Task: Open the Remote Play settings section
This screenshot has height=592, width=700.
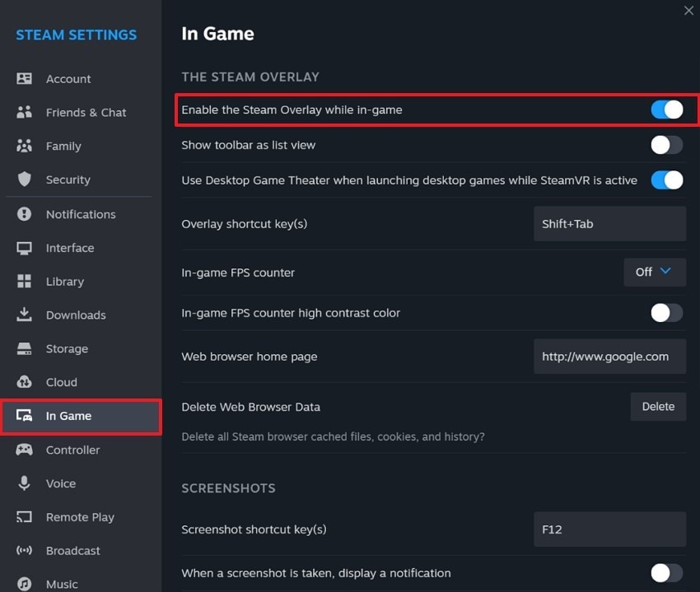Action: click(80, 517)
